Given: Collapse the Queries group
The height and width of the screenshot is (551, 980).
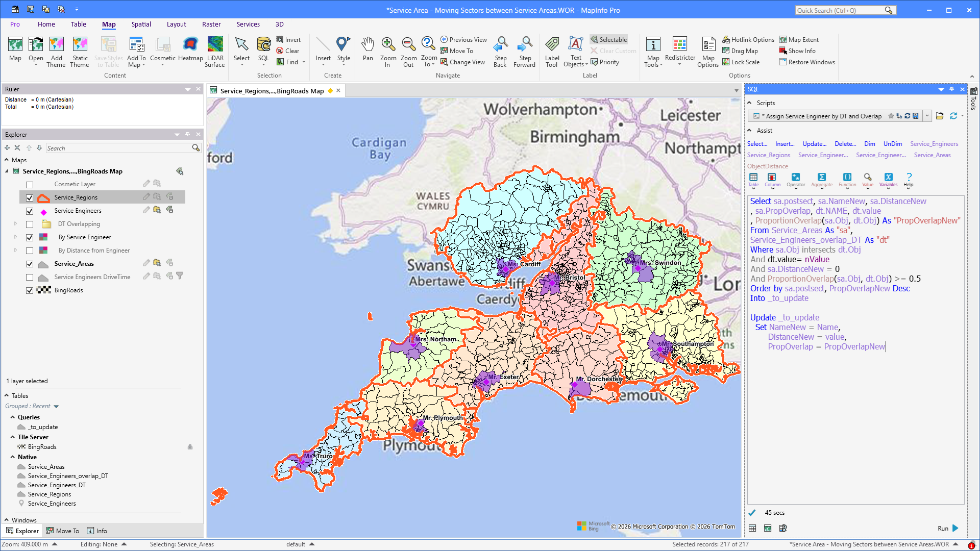Looking at the screenshot, I should (13, 417).
